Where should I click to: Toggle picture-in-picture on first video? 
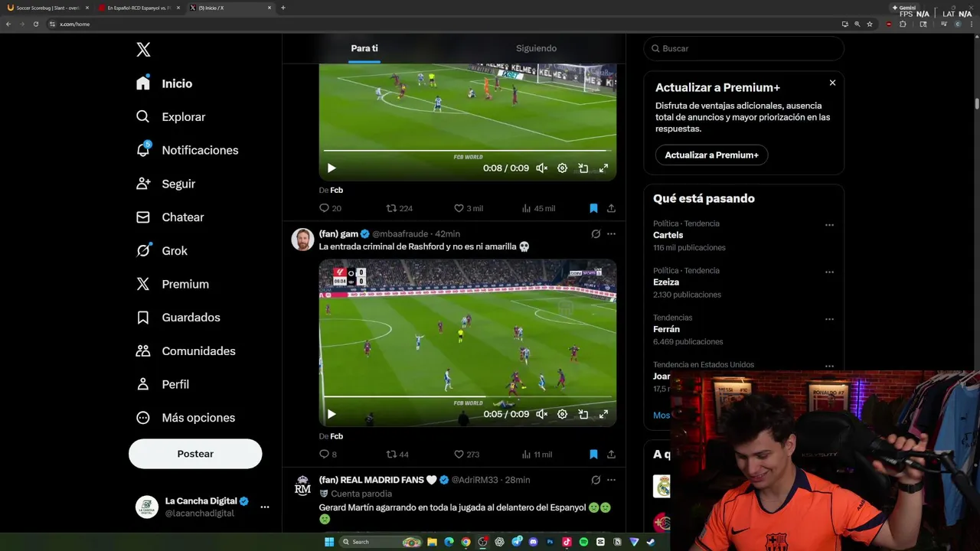coord(583,168)
